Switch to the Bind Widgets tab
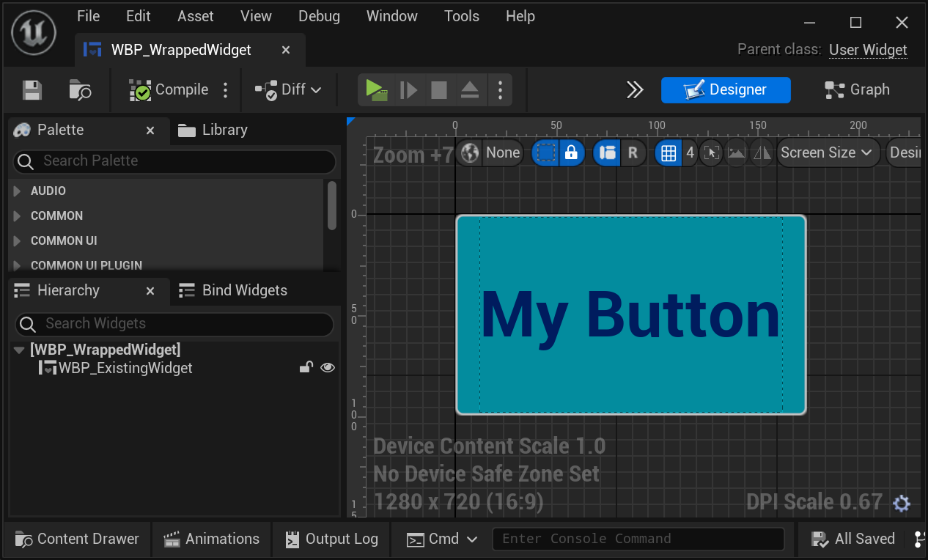Viewport: 928px width, 560px height. [233, 290]
